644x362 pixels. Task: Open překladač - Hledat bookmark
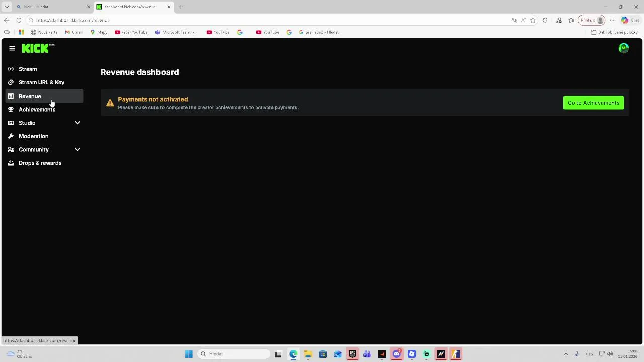pyautogui.click(x=320, y=32)
